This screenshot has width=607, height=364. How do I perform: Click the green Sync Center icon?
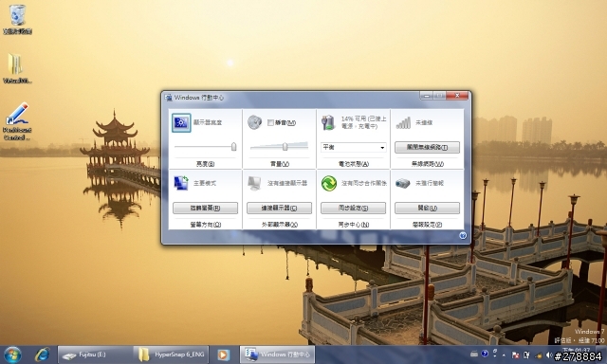[329, 183]
